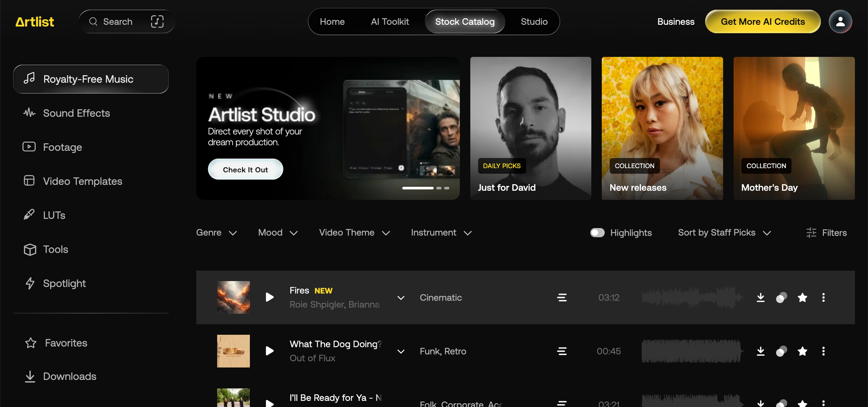Find songs similar to Fires

click(x=782, y=298)
